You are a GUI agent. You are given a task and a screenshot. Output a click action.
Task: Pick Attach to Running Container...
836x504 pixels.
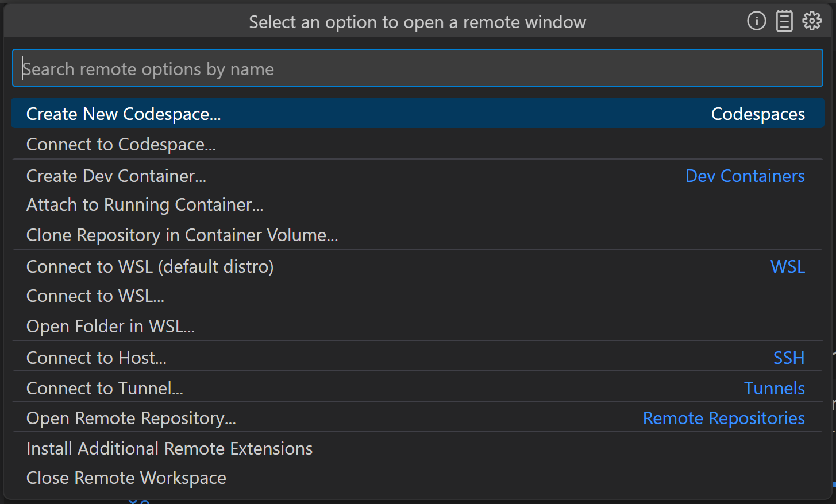pyautogui.click(x=418, y=205)
